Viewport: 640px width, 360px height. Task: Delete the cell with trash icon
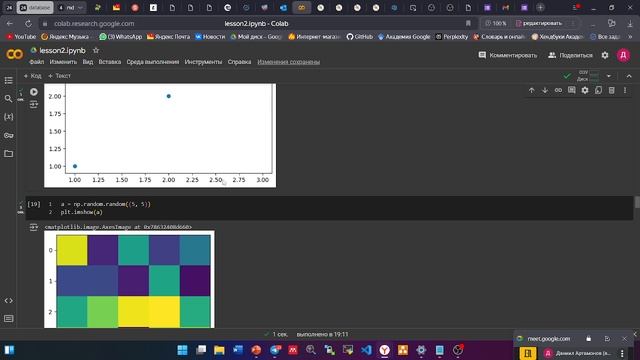click(x=611, y=90)
